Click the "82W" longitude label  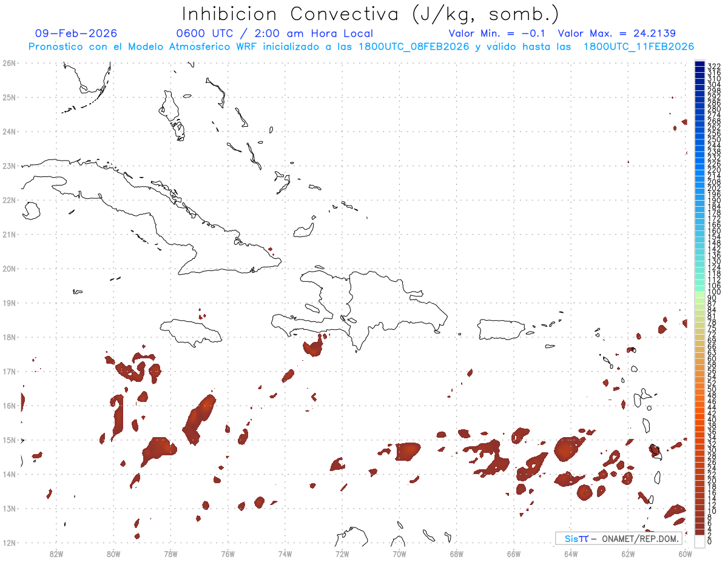click(x=56, y=554)
